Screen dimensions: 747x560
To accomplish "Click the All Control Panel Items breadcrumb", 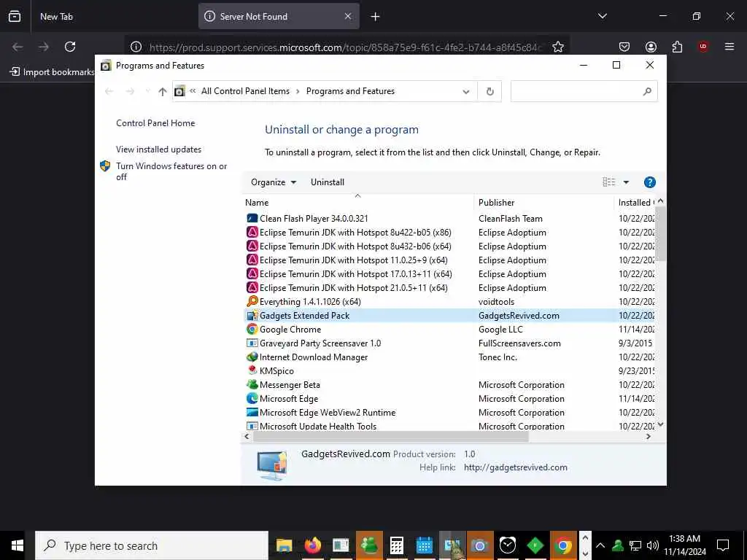I will (245, 91).
